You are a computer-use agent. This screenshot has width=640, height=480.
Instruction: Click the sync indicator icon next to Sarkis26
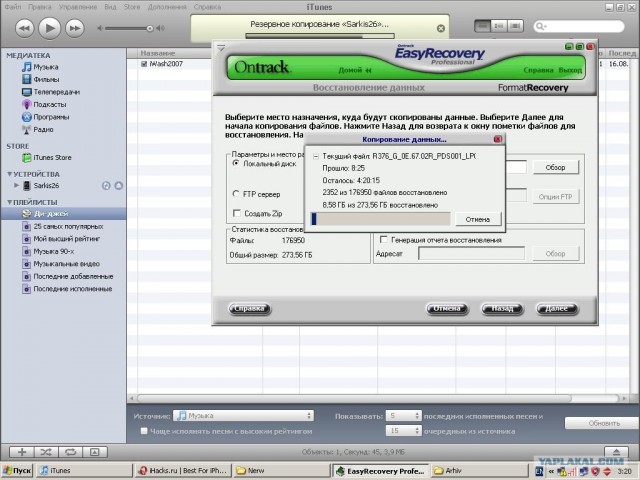pyautogui.click(x=106, y=186)
